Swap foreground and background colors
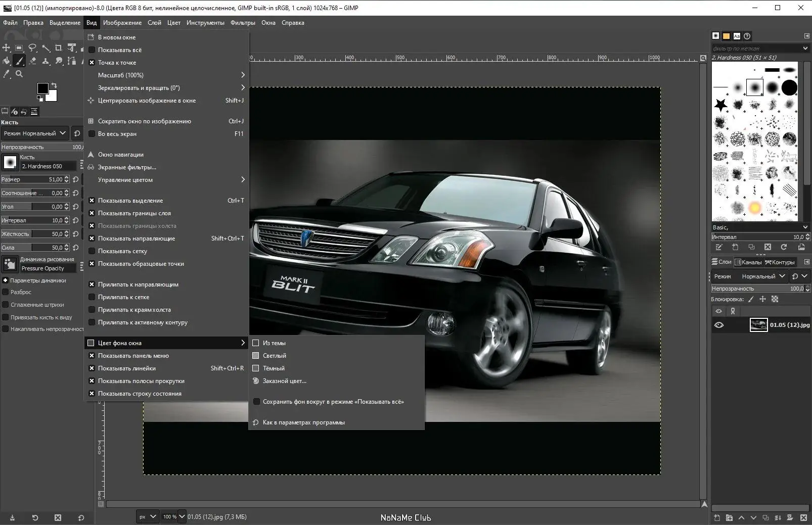This screenshot has height=525, width=812. click(54, 85)
